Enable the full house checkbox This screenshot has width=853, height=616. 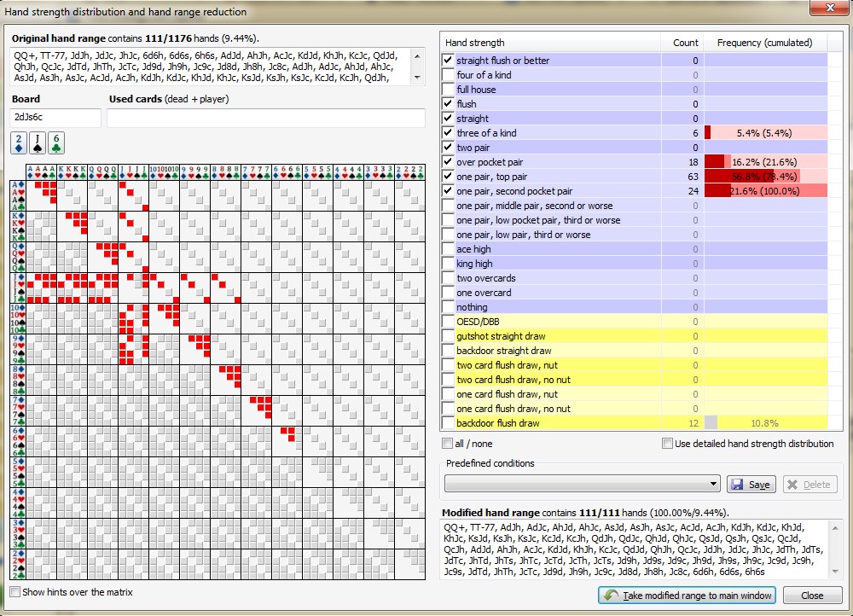(449, 90)
